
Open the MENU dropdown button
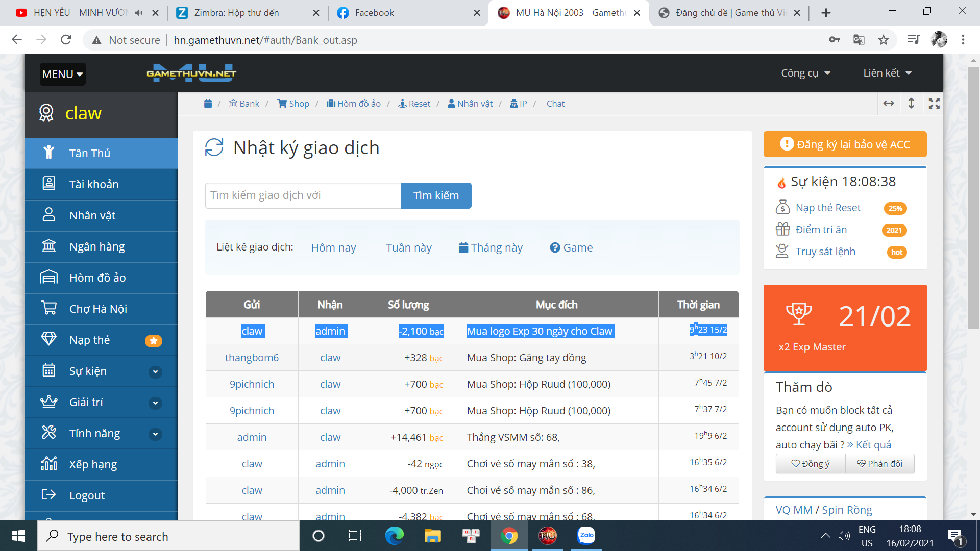pyautogui.click(x=62, y=74)
